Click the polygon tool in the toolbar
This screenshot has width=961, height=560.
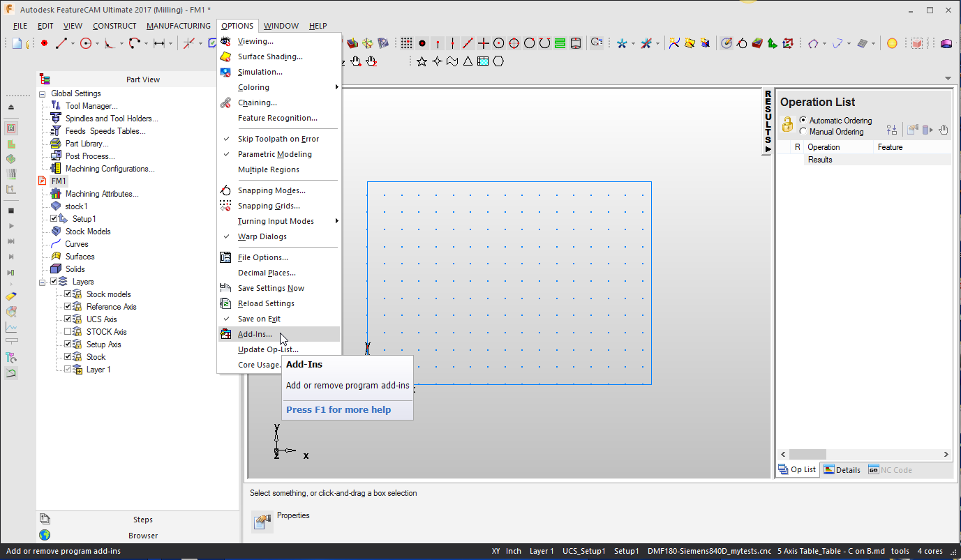[498, 61]
